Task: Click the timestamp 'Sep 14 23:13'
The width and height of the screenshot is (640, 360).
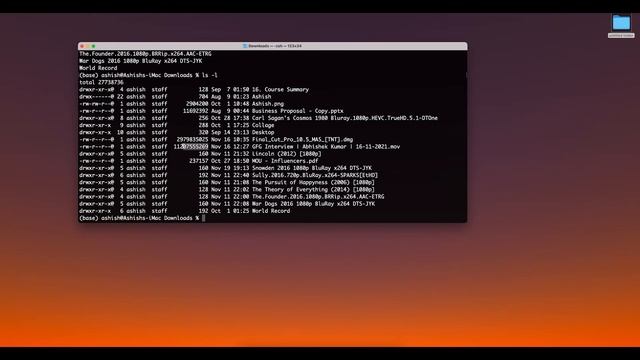Action: [230, 132]
